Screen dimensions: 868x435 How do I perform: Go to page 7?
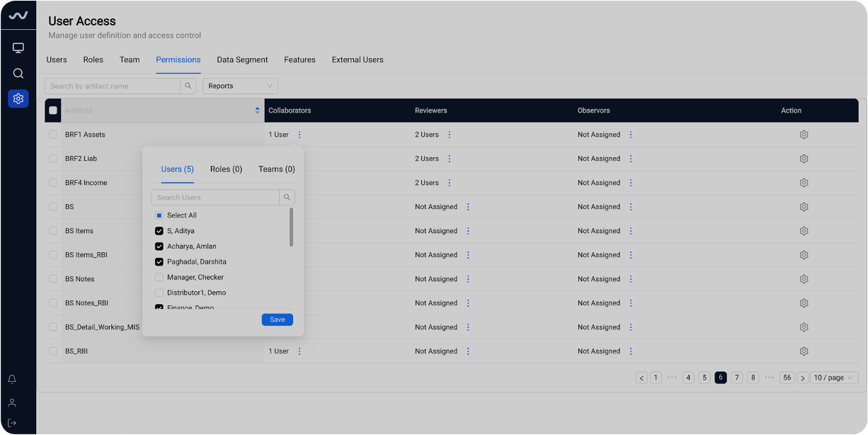point(737,378)
